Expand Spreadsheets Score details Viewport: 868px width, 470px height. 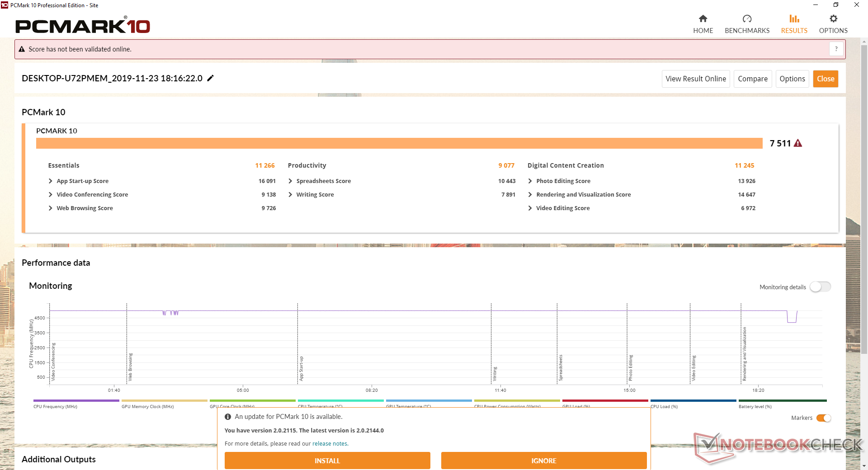(x=290, y=181)
